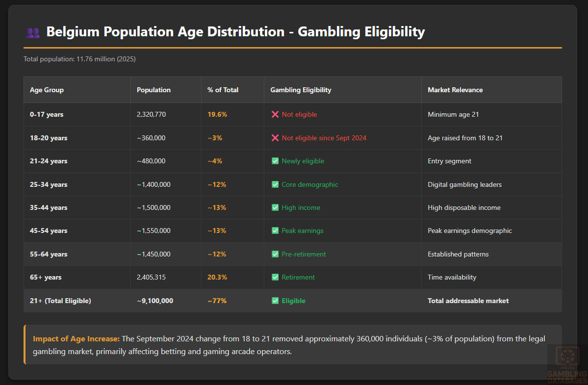
Task: Click green check beside Retirement
Action: [275, 277]
